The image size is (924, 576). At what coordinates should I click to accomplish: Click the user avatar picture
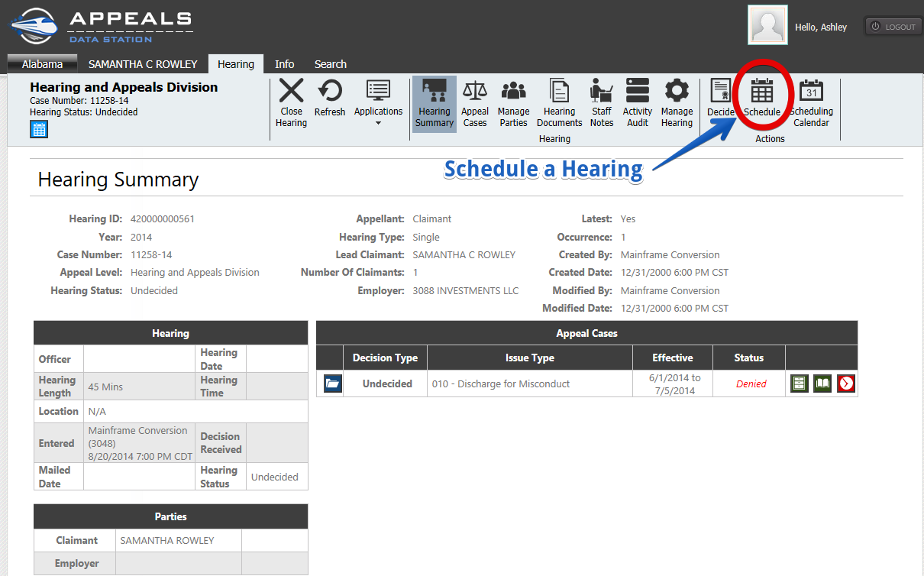(x=767, y=25)
